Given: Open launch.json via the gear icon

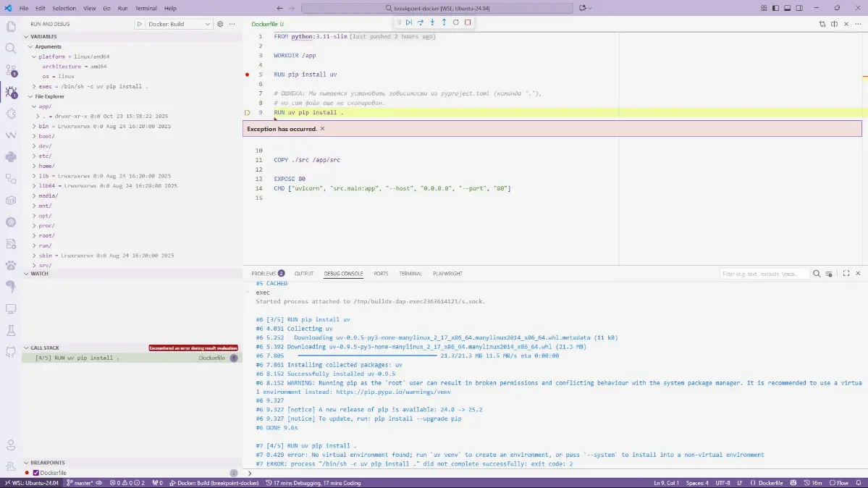Looking at the screenshot, I should pyautogui.click(x=220, y=24).
